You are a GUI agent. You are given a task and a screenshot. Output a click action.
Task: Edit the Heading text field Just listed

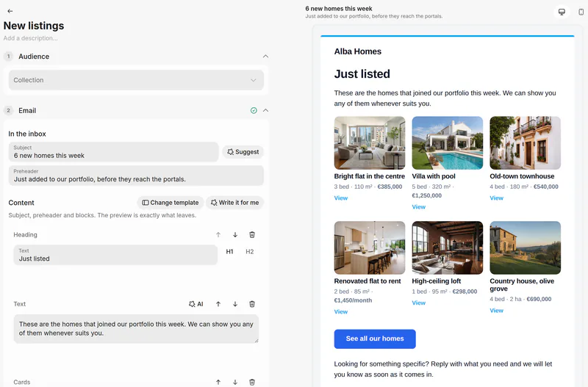115,255
